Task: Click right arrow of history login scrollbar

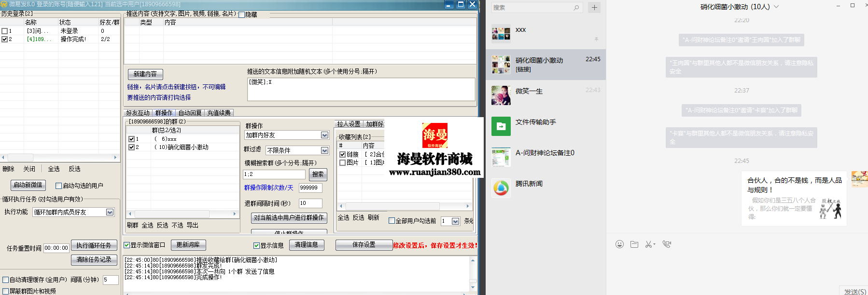Action: (x=115, y=157)
